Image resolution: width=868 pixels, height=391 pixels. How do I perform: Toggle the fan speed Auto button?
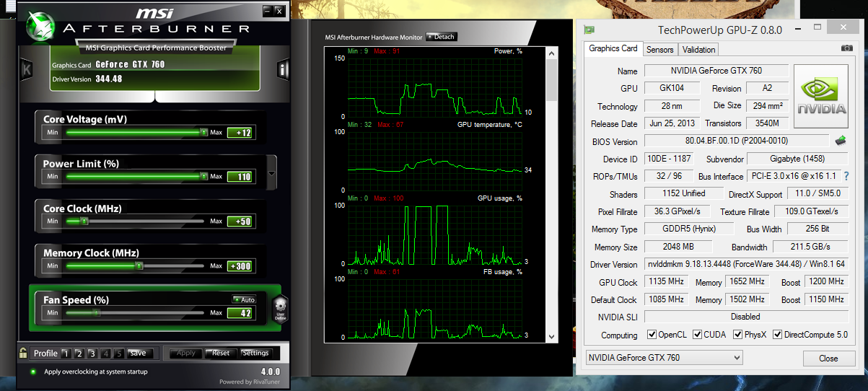(x=244, y=299)
